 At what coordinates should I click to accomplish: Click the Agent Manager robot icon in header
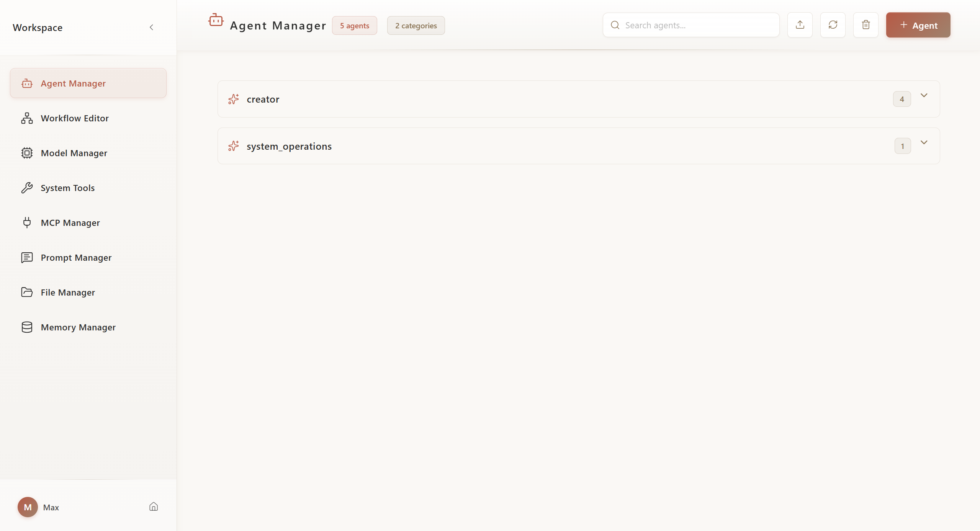coord(216,21)
